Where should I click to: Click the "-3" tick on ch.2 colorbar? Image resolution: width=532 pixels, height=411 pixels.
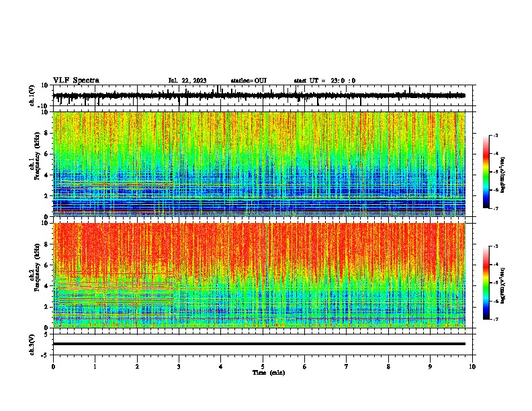coord(496,246)
